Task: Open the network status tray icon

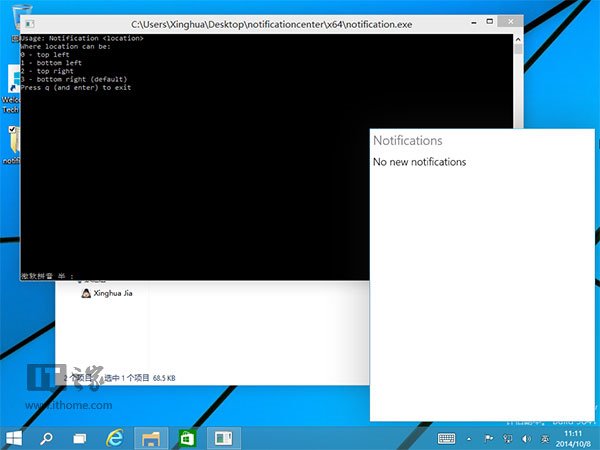Action: [507, 438]
